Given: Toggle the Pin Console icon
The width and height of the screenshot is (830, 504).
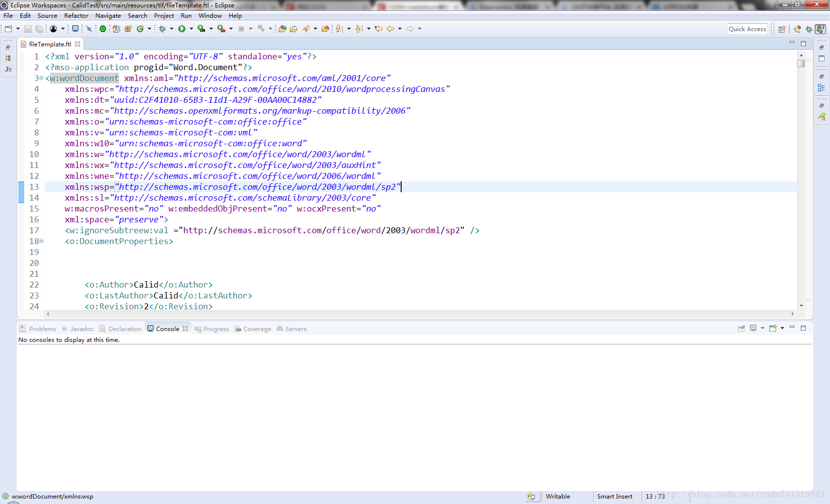Looking at the screenshot, I should click(x=742, y=328).
